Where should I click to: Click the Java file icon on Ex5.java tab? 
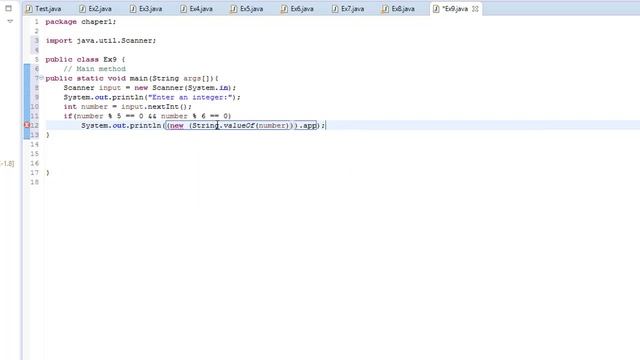(233, 9)
